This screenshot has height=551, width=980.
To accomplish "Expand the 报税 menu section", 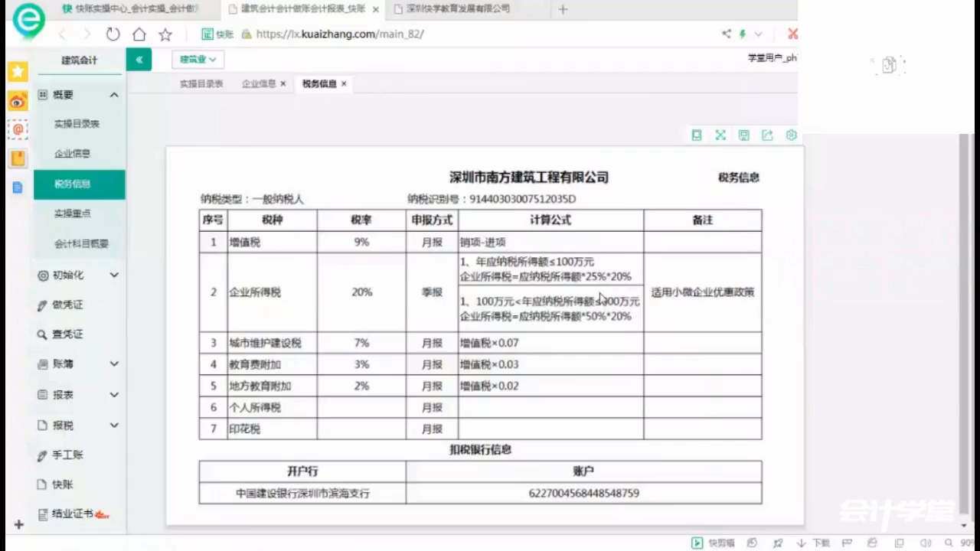I will 114,425.
